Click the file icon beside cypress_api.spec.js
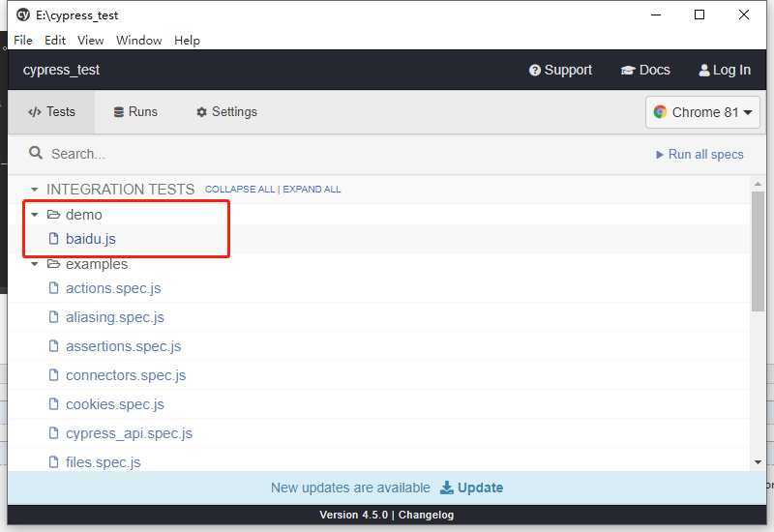 (53, 432)
